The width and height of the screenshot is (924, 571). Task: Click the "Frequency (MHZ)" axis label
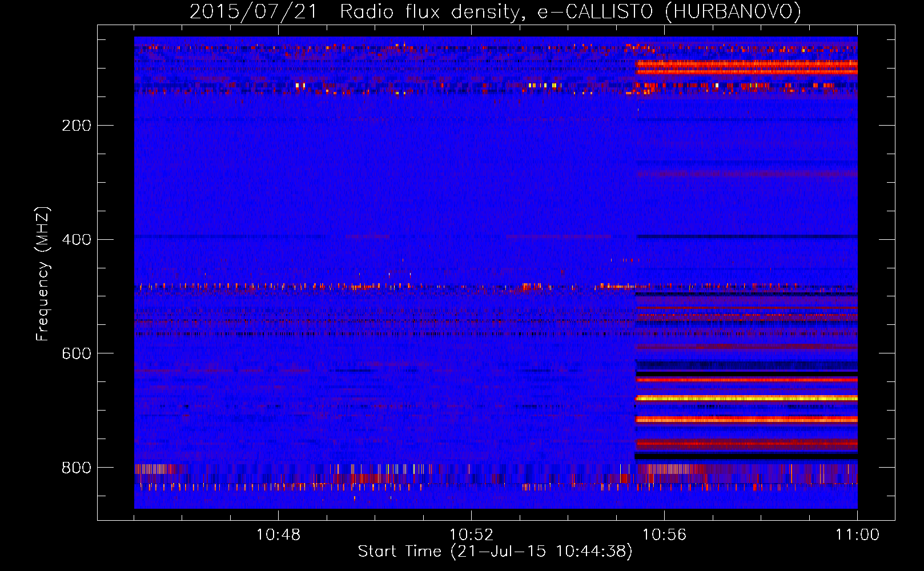click(x=43, y=274)
